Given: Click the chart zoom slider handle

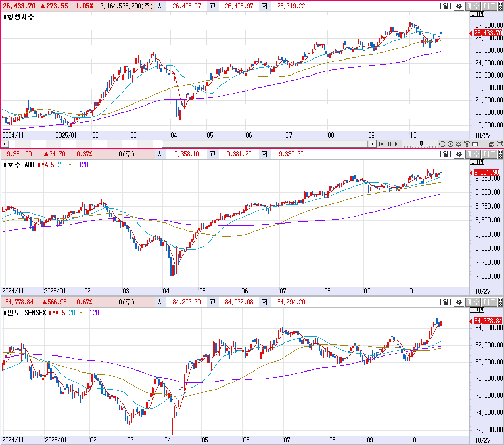Looking at the screenshot, I should [421, 143].
